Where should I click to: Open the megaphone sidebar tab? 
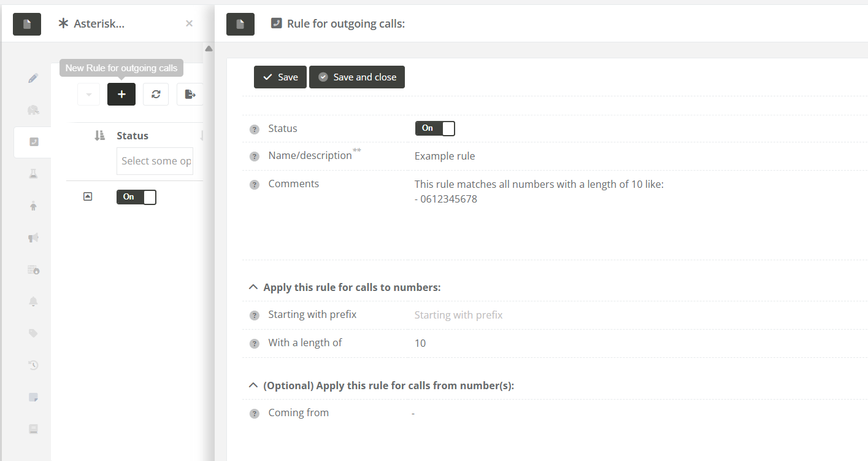[33, 238]
